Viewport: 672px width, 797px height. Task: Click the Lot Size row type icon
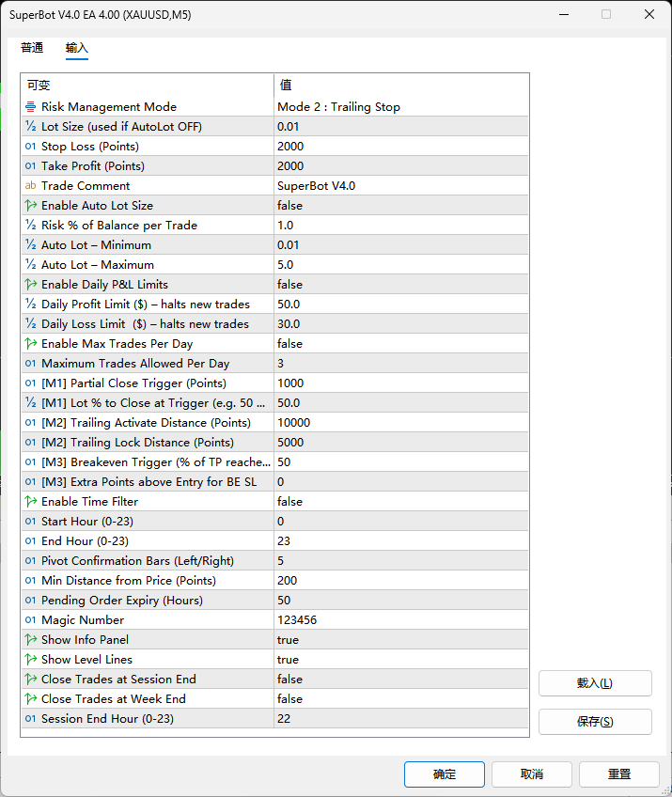coord(31,127)
